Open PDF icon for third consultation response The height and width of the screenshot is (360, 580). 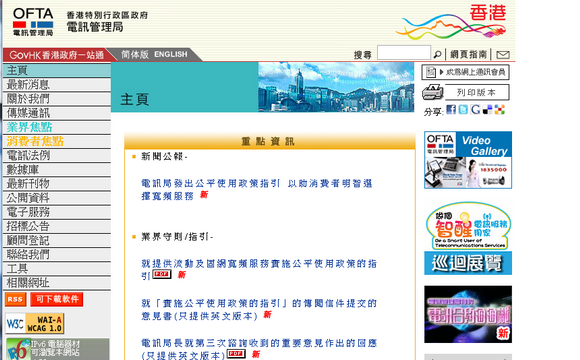(236, 354)
